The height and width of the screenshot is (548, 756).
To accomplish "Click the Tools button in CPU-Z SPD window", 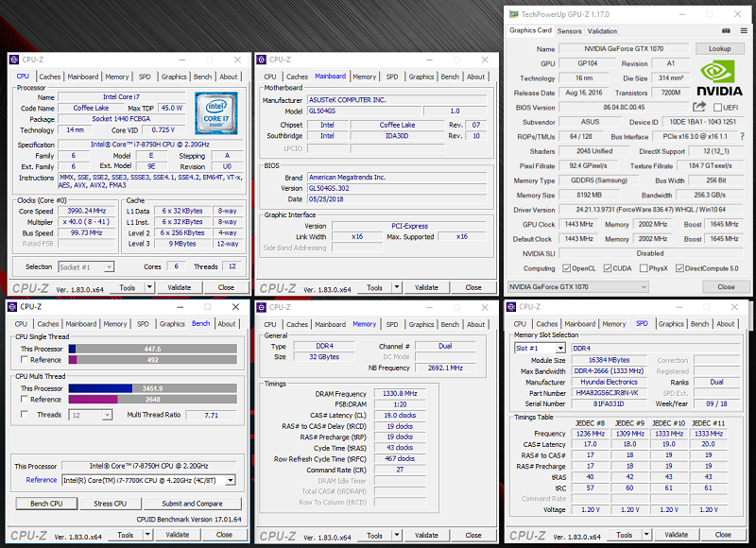I will pos(624,535).
